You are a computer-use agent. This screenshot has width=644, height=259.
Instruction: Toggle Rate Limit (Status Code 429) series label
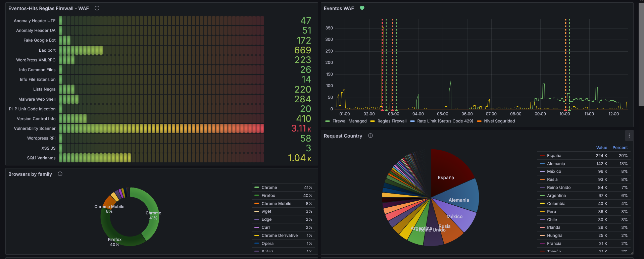pyautogui.click(x=445, y=121)
